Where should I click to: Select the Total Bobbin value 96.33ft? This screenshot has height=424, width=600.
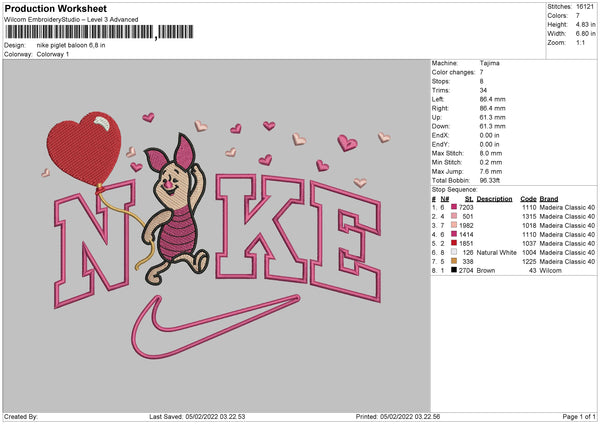490,180
